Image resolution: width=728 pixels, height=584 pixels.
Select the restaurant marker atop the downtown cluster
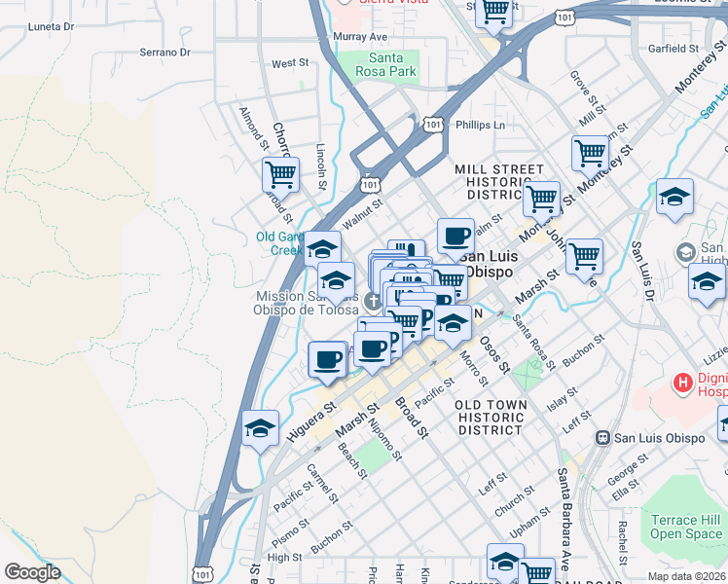click(x=406, y=248)
